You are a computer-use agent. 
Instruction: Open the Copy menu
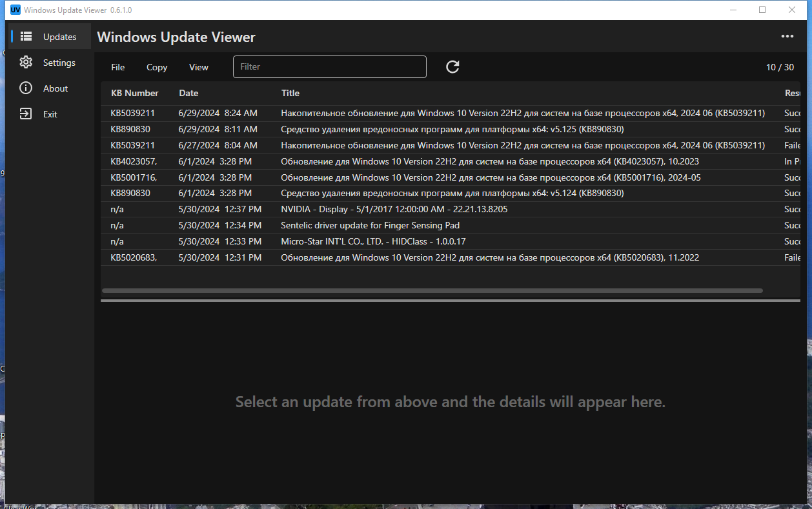157,67
